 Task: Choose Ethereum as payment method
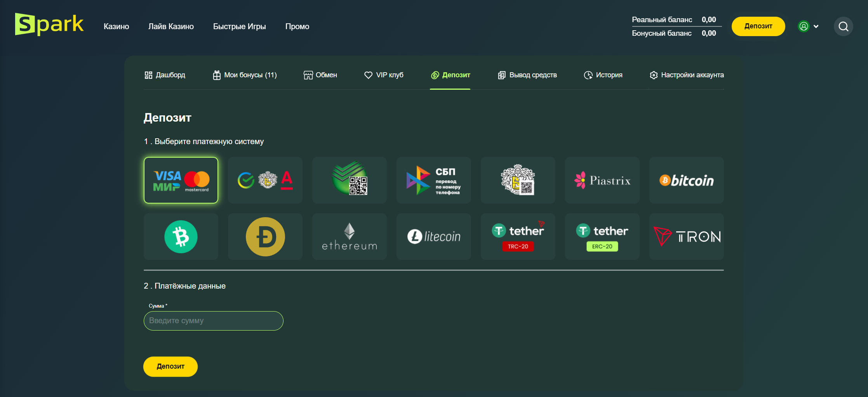pyautogui.click(x=349, y=237)
